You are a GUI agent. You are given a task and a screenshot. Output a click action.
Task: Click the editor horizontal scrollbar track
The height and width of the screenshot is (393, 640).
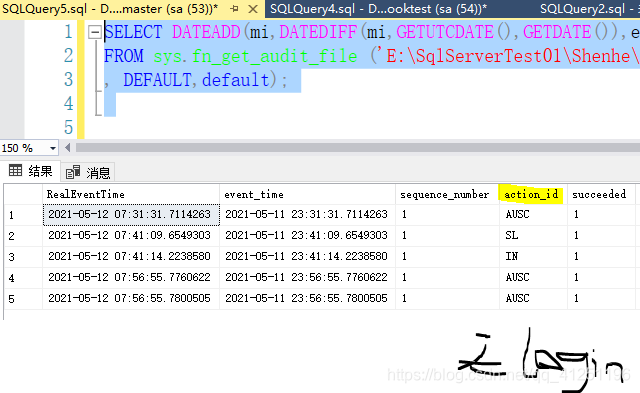click(358, 148)
